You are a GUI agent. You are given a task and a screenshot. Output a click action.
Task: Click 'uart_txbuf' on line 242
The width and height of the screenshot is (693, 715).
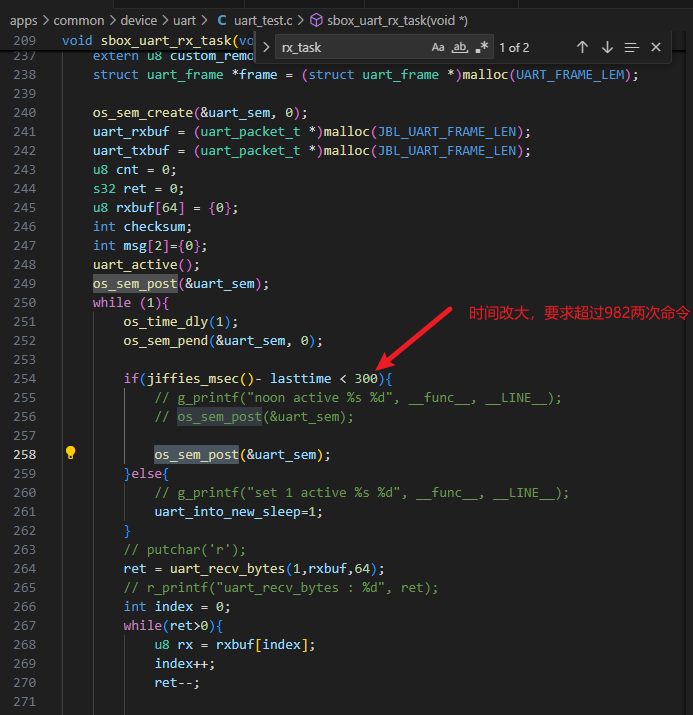coord(131,150)
